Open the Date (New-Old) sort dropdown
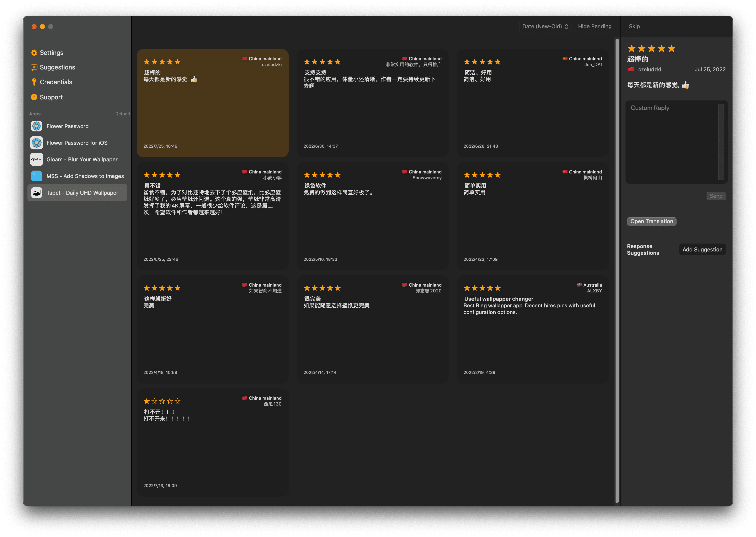This screenshot has width=756, height=537. 545,26
